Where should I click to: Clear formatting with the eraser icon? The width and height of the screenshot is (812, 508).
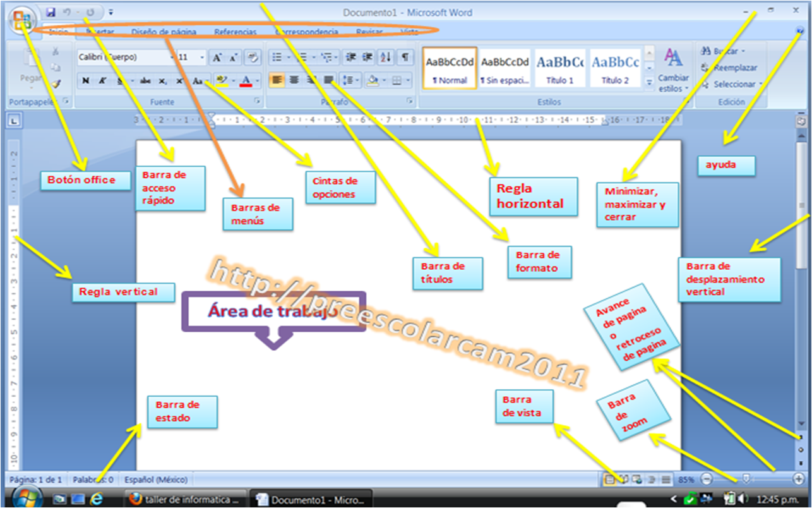(253, 57)
